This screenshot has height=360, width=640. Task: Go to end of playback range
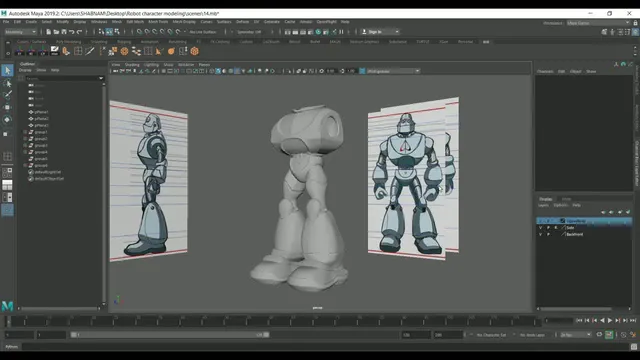click(633, 321)
